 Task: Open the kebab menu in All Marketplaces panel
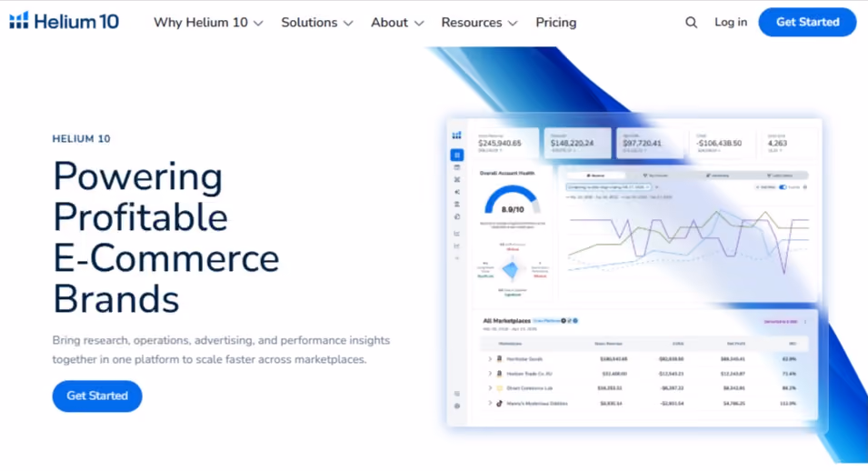(805, 322)
